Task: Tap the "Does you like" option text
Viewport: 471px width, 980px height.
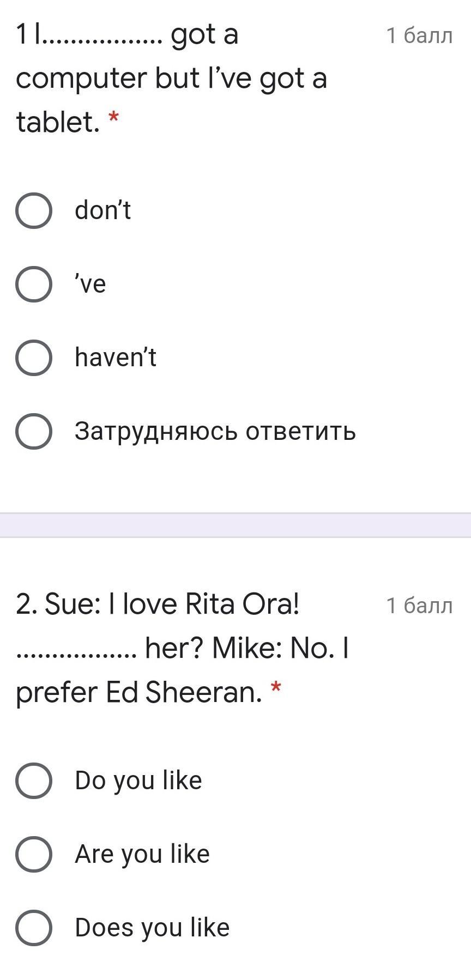Action: pos(152,928)
